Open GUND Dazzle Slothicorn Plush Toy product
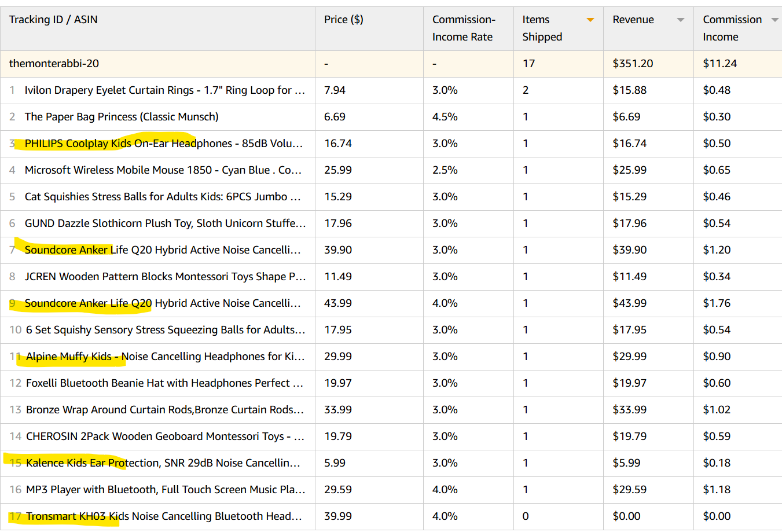 (x=166, y=223)
